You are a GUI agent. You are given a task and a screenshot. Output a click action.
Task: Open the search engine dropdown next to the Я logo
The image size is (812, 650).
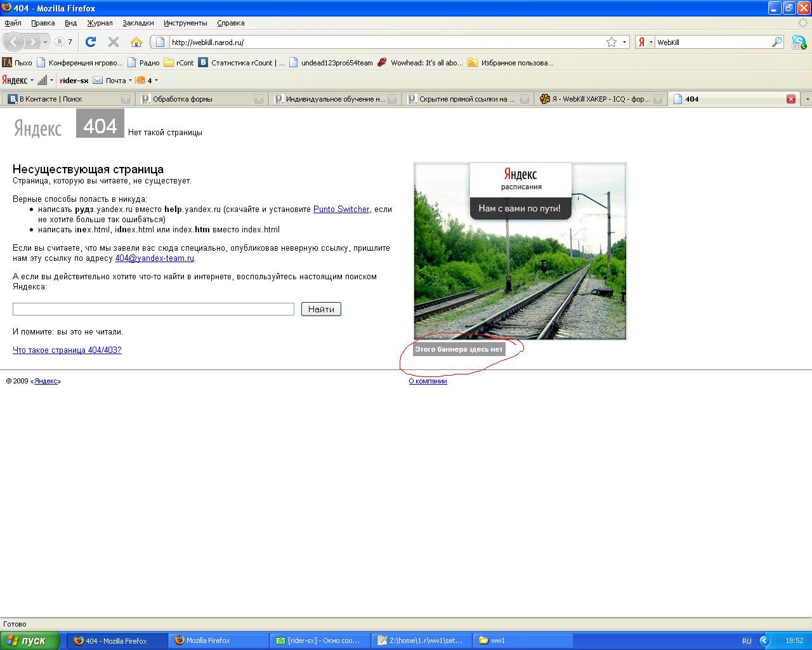651,43
